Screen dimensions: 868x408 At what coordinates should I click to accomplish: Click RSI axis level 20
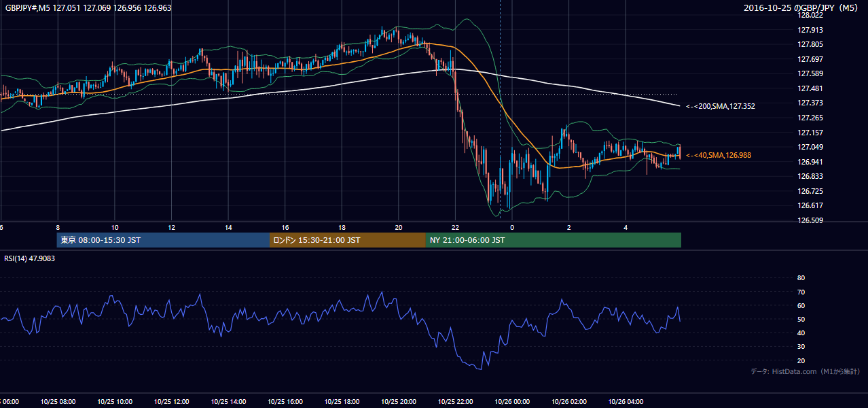point(801,360)
